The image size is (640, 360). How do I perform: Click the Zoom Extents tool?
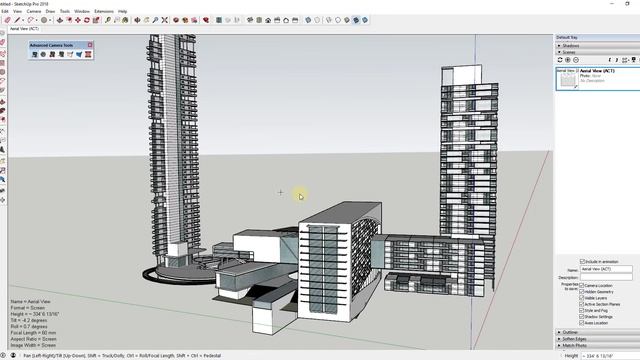(x=164, y=20)
